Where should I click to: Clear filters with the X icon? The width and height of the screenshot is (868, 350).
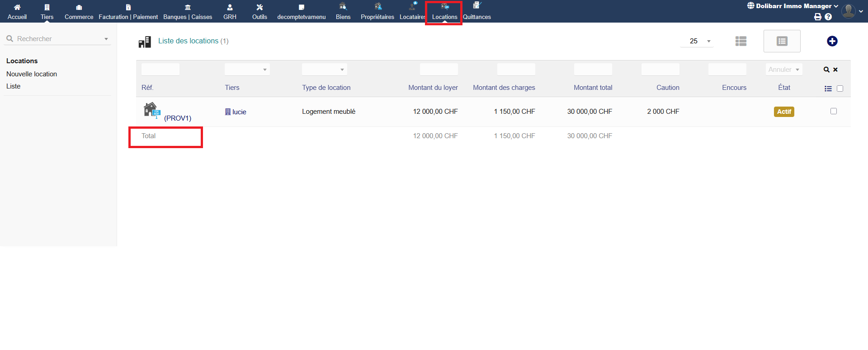click(x=835, y=70)
